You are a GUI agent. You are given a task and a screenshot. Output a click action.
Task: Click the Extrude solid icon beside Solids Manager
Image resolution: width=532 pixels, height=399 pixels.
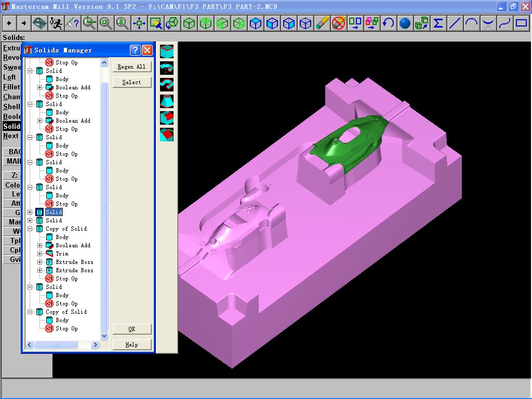point(167,51)
